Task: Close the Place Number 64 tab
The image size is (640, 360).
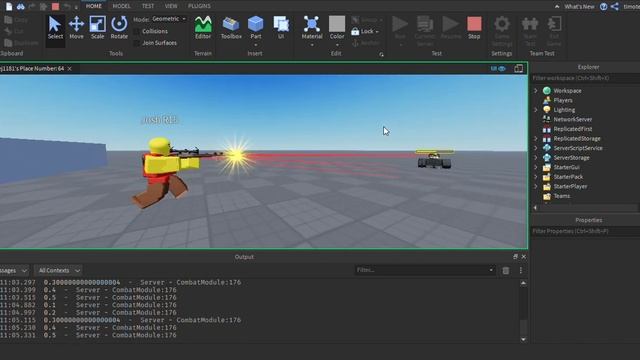Action: [x=70, y=69]
